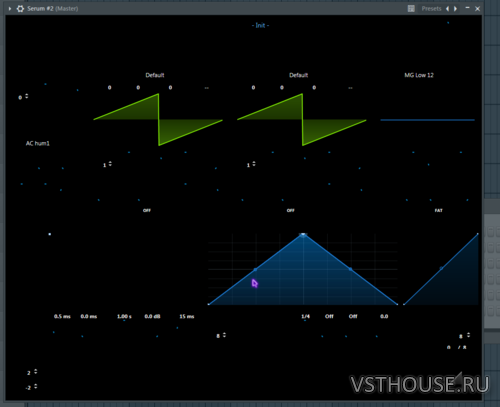Click the '1.00 s' envelope value

point(124,316)
